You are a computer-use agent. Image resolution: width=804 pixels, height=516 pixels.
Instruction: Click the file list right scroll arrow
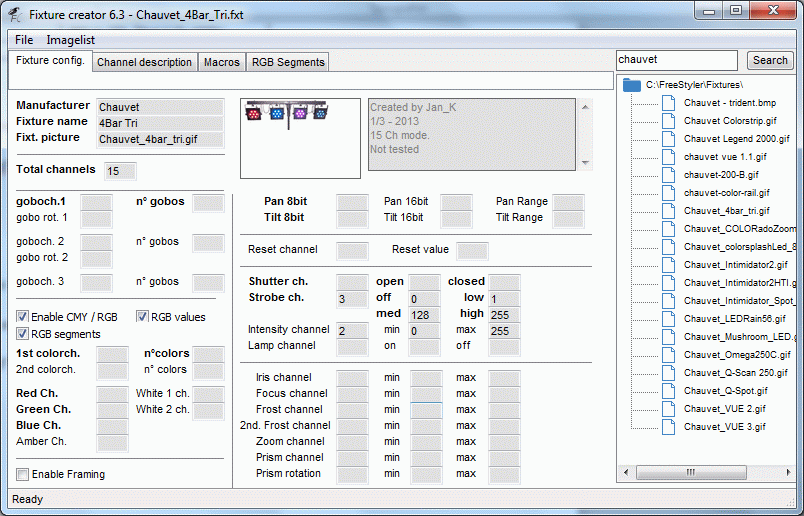788,472
